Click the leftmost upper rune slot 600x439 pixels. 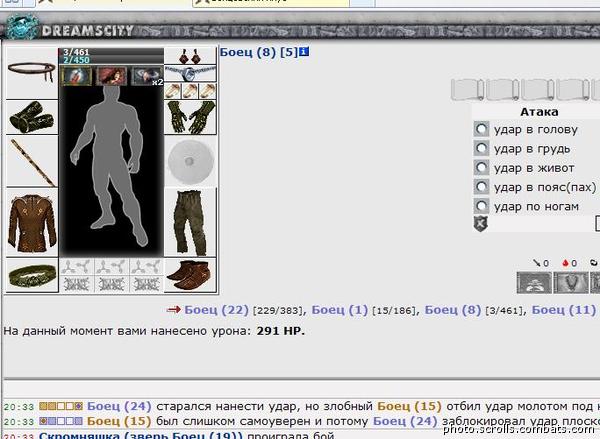76,267
